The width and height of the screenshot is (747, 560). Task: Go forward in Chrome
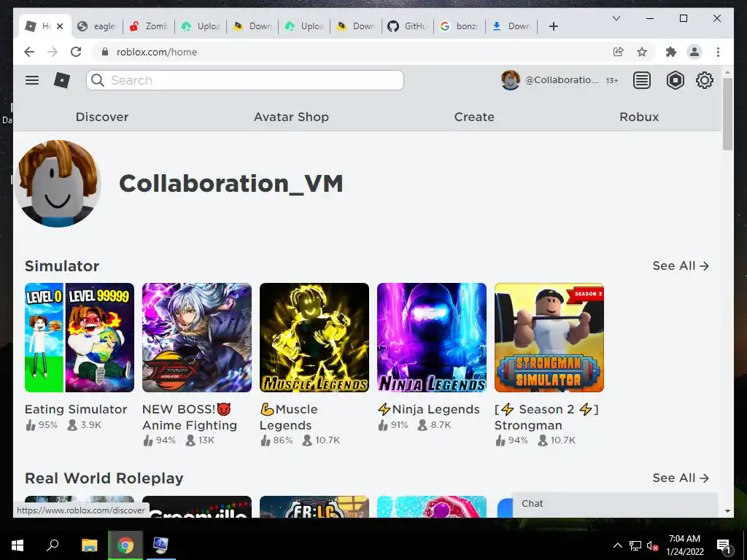pyautogui.click(x=53, y=52)
